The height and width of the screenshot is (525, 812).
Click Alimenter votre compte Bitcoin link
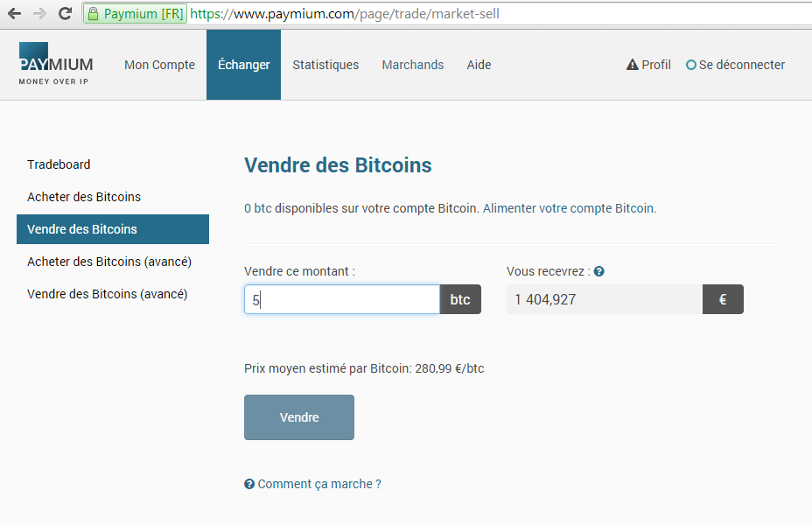point(569,208)
